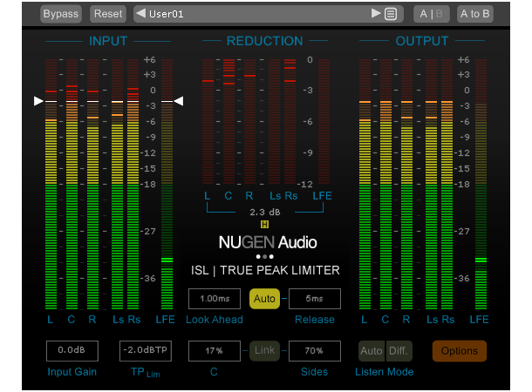Toggle the Bypass button
Image resolution: width=532 pixels, height=392 pixels.
click(61, 14)
